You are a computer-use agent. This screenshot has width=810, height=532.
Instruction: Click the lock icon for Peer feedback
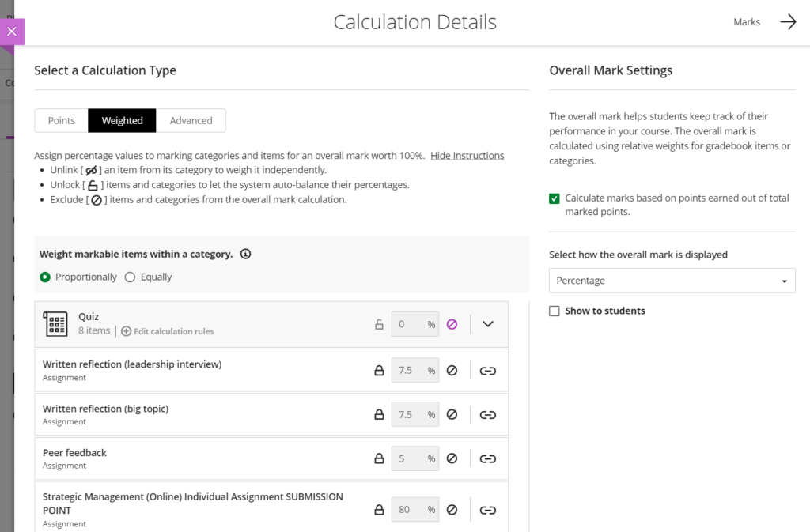(x=379, y=458)
